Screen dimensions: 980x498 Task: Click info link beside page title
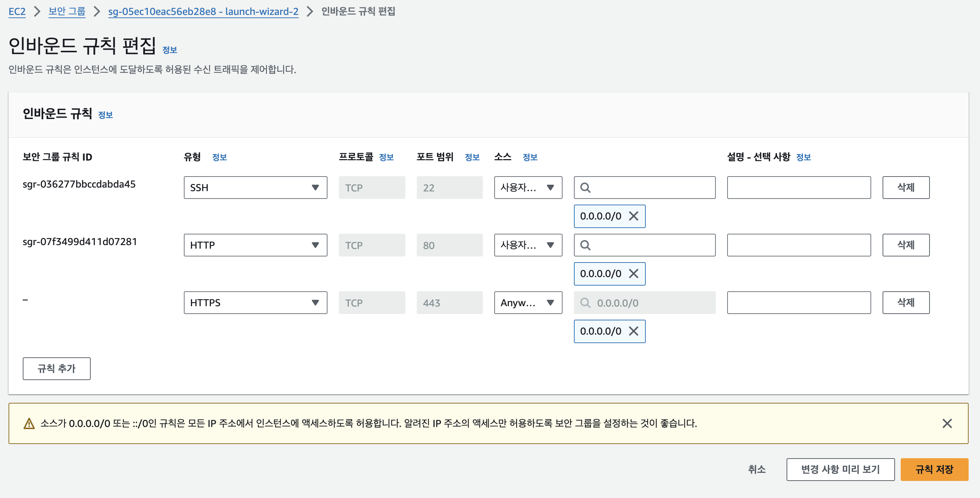pos(170,50)
